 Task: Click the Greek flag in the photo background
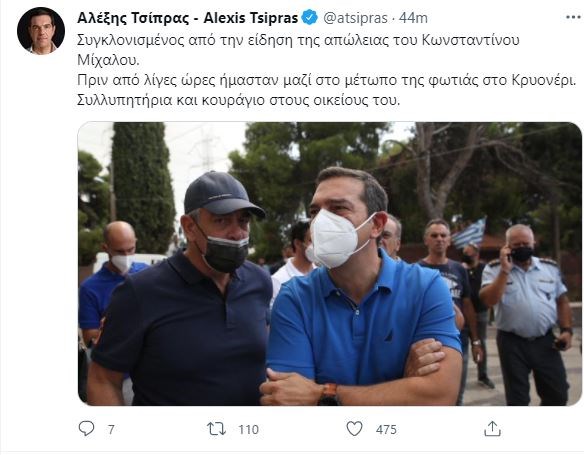(469, 233)
